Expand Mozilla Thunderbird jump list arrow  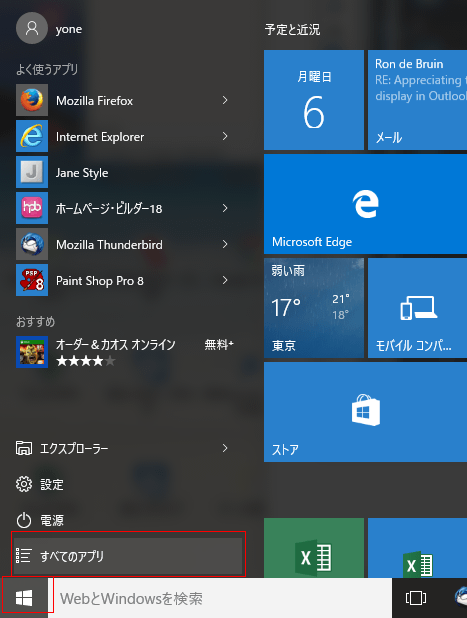pyautogui.click(x=225, y=244)
